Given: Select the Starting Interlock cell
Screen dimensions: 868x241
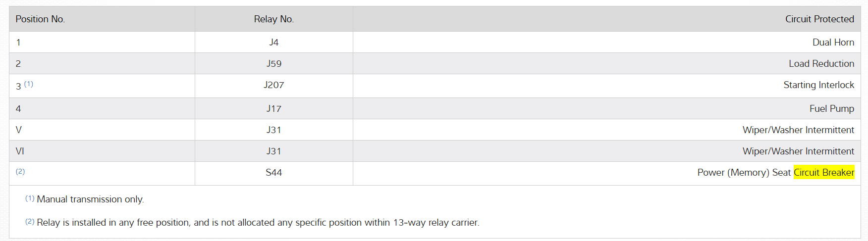Looking at the screenshot, I should click(x=818, y=85).
